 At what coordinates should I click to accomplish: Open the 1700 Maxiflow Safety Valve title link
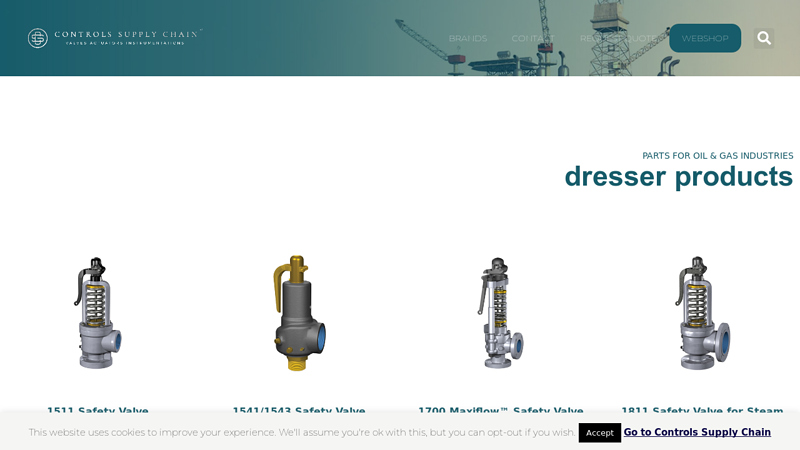pos(501,410)
